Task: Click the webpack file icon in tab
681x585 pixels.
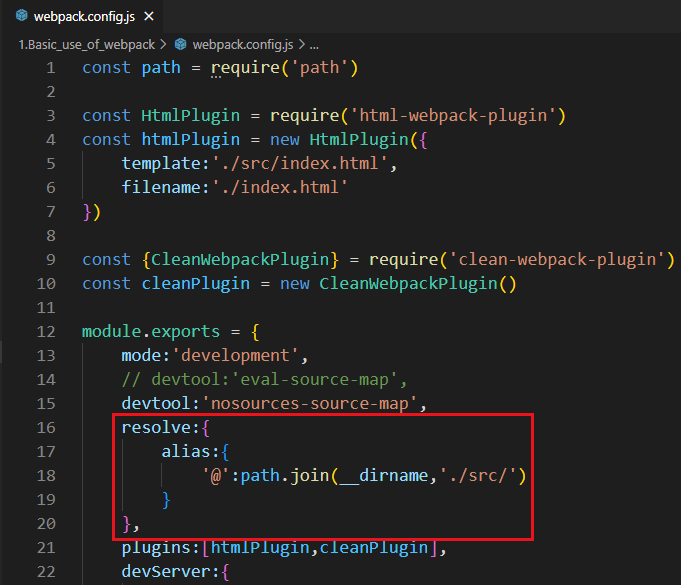Action: [22, 16]
